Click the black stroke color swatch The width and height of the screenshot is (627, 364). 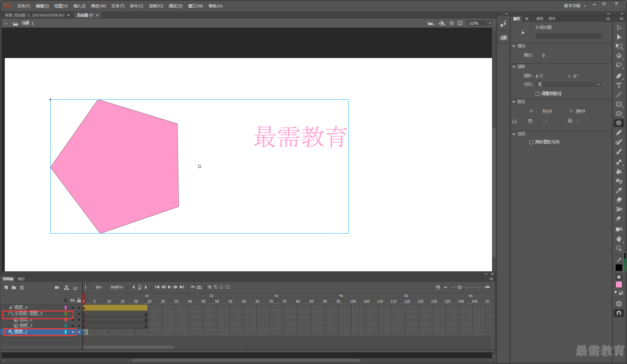619,268
